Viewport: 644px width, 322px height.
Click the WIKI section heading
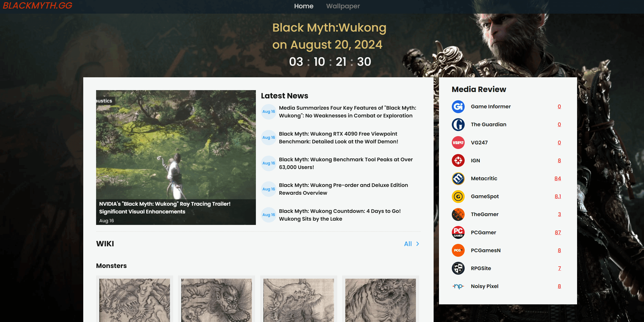(105, 244)
